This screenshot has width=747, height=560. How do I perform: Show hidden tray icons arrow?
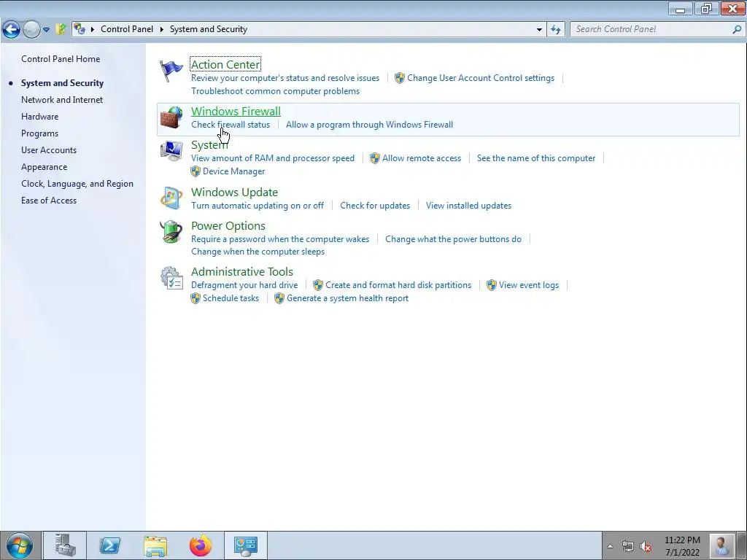tap(610, 546)
